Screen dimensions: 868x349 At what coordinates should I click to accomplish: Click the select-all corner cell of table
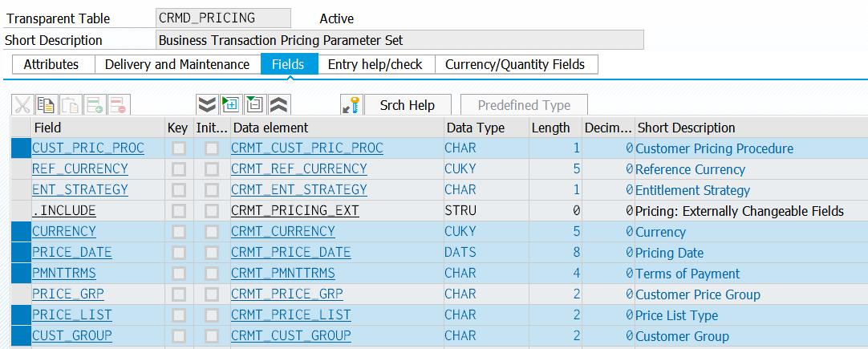[x=21, y=128]
